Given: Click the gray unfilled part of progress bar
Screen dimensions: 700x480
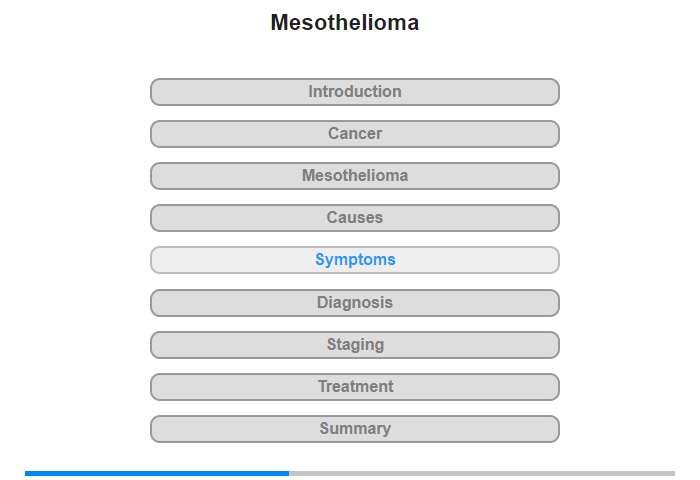Looking at the screenshot, I should click(x=480, y=473).
